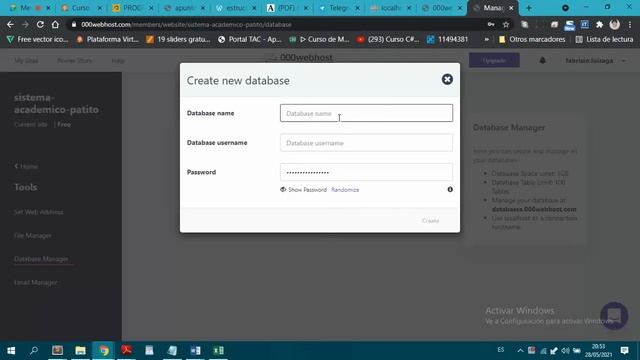Open Adobe Acrobat from taskbar
Viewport: 640px width, 360px height.
(x=127, y=351)
